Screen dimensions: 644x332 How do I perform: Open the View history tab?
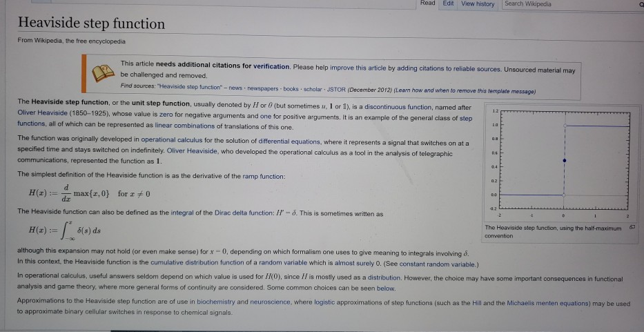pyautogui.click(x=478, y=3)
